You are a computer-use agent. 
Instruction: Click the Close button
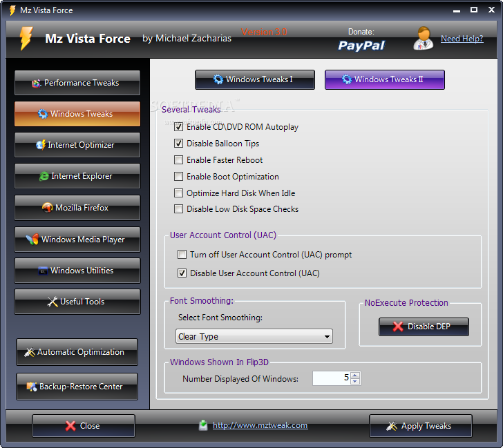coord(84,426)
